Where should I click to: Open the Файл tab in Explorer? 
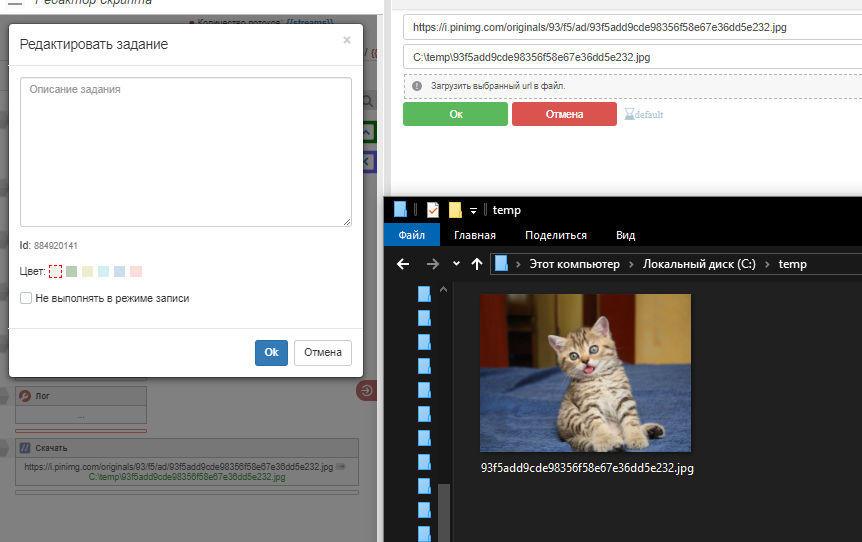412,235
